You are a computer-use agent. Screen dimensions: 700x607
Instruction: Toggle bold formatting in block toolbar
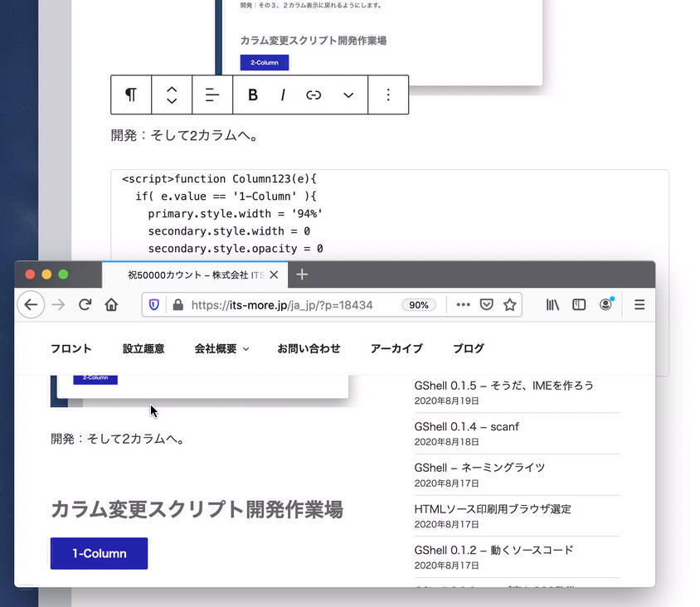(253, 95)
